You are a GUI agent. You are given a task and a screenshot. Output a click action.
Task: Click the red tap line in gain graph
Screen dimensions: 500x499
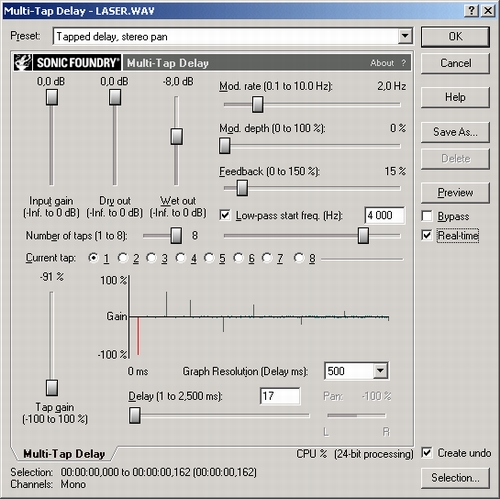[138, 336]
